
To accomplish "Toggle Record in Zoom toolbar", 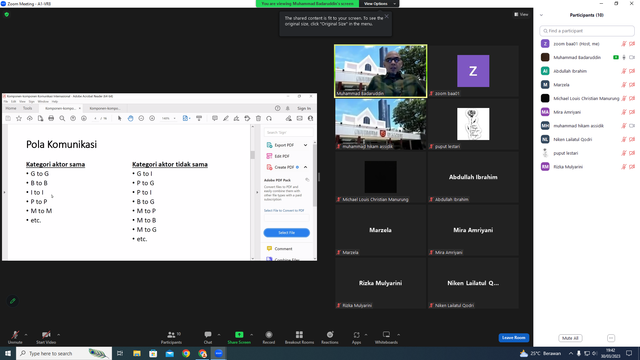I will click(x=269, y=337).
